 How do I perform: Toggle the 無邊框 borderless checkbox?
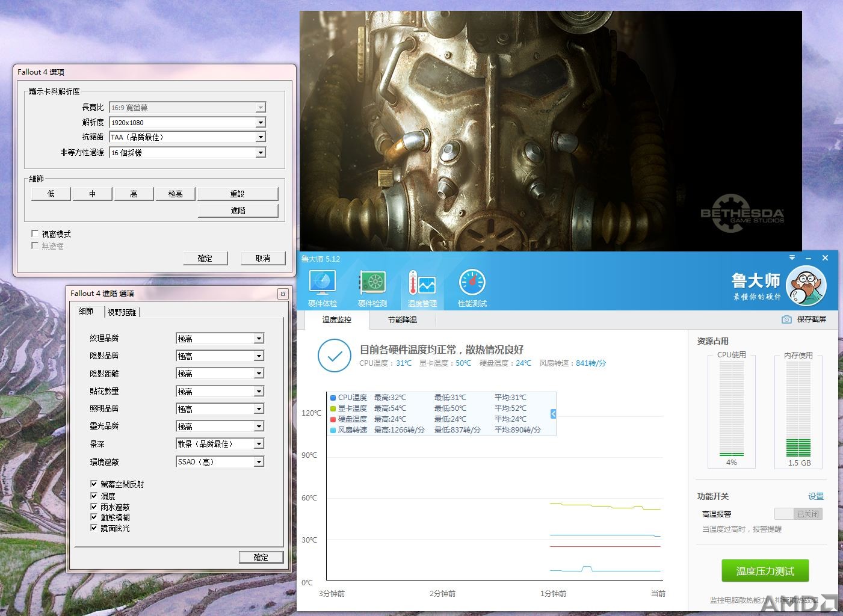pos(35,245)
